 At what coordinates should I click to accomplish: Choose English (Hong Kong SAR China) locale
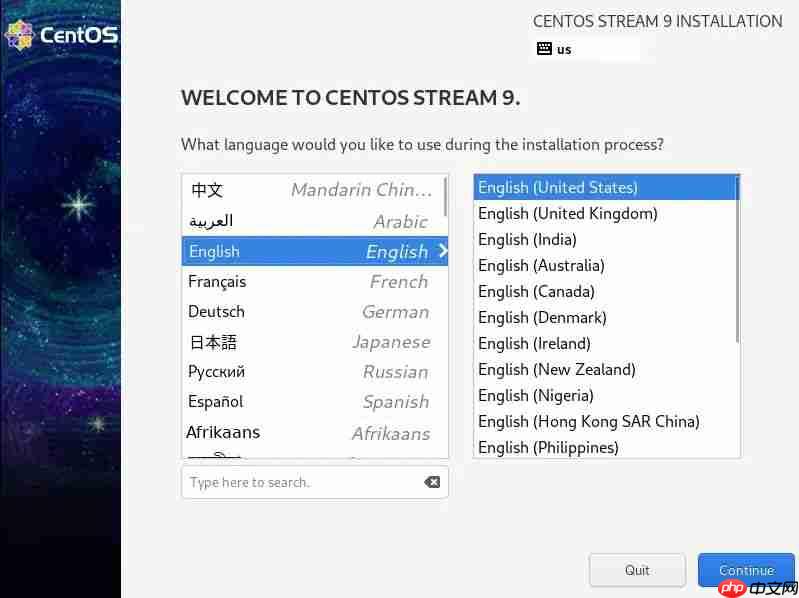click(x=605, y=421)
